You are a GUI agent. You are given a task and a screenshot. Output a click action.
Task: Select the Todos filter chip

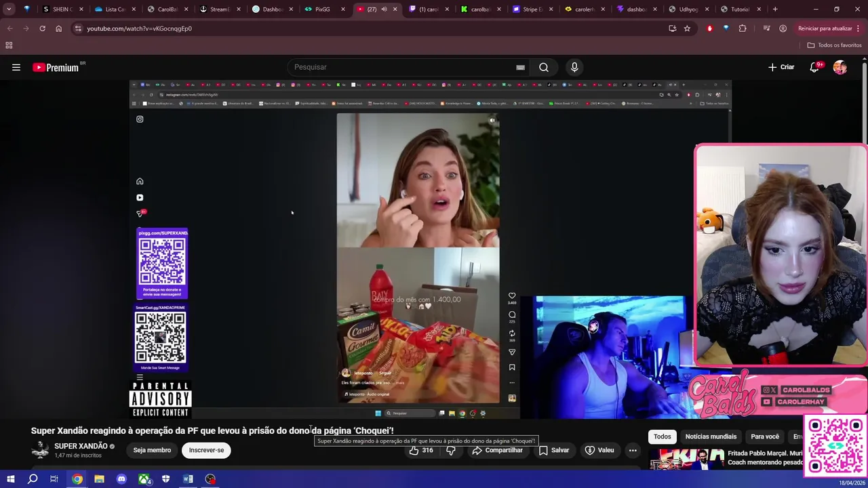pos(662,436)
